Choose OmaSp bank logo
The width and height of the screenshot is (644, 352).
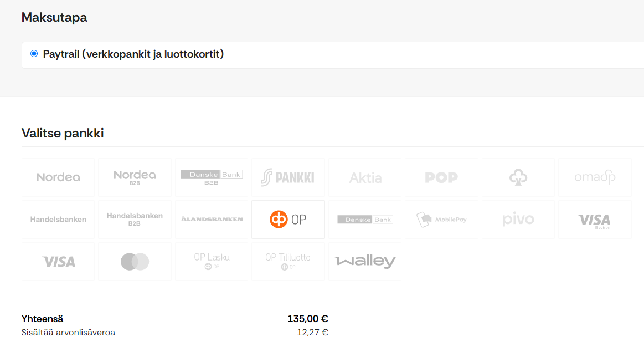point(595,177)
